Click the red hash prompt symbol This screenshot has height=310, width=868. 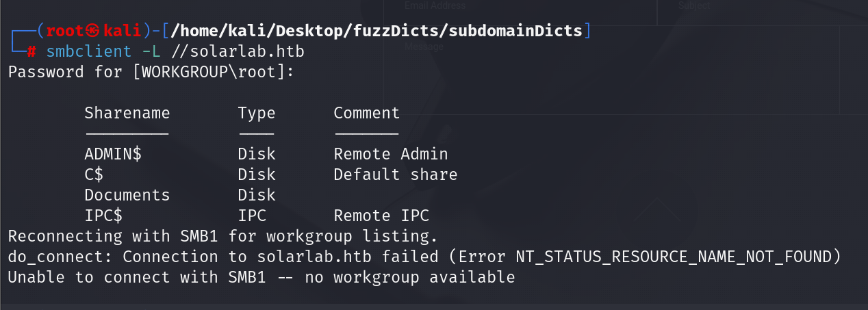[x=31, y=52]
